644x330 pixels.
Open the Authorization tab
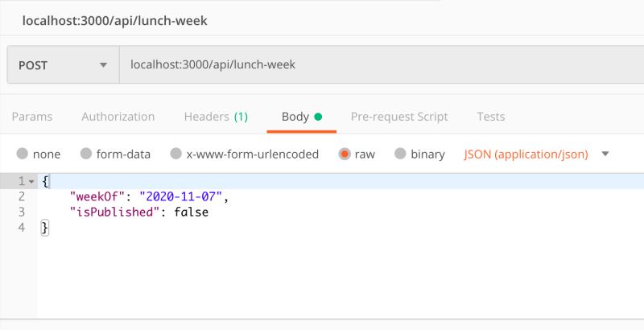[x=118, y=117]
